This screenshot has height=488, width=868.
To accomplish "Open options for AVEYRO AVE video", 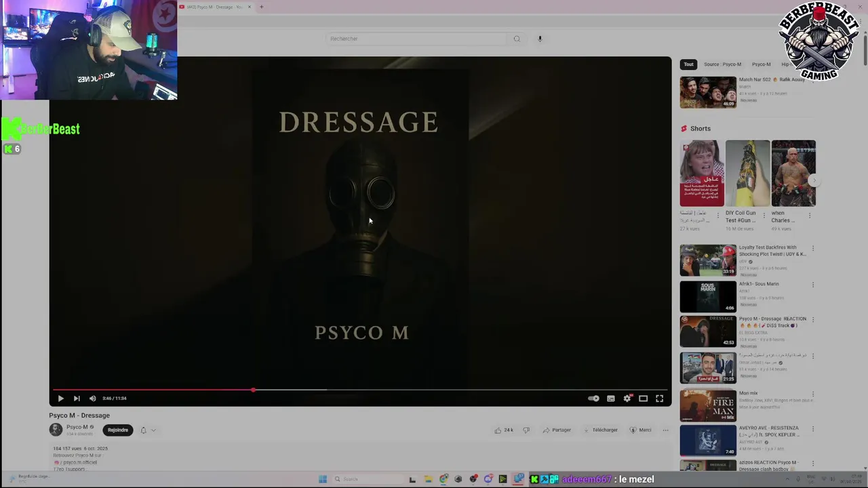I will pyautogui.click(x=813, y=430).
